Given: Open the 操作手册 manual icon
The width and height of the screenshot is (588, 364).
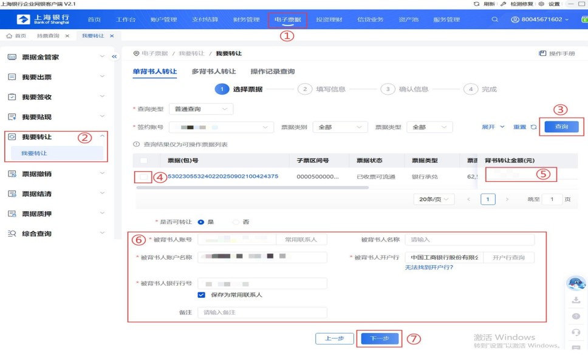Looking at the screenshot, I should coord(542,53).
